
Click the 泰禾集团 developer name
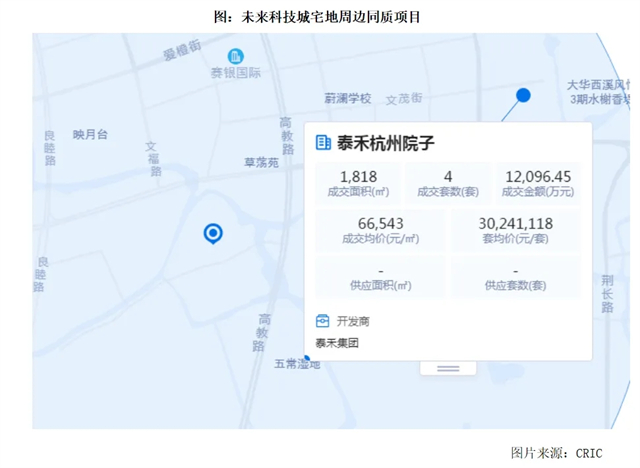point(337,343)
